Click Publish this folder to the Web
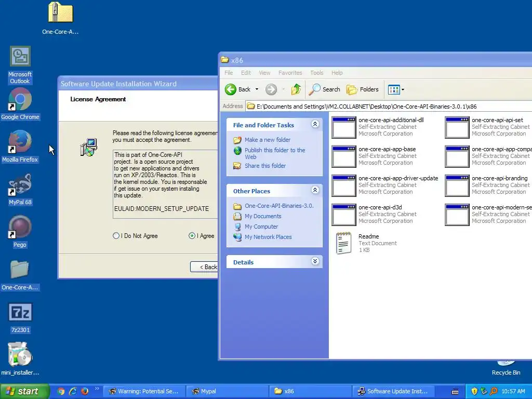This screenshot has width=532, height=399. tap(275, 153)
